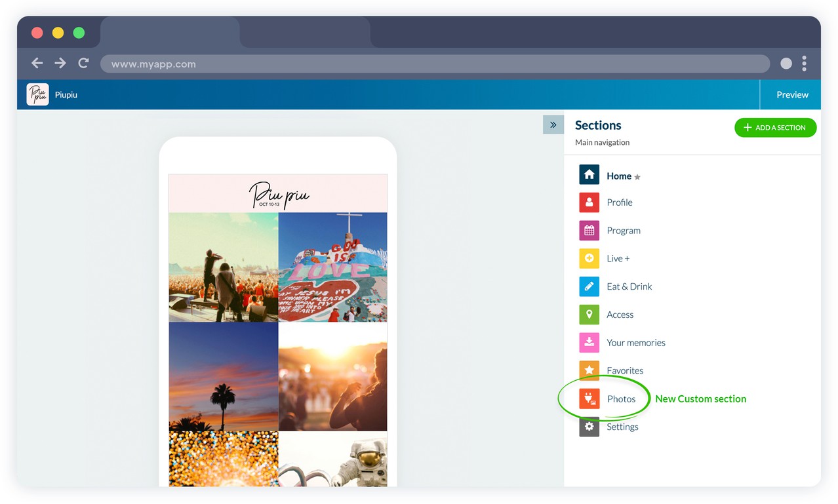The image size is (838, 504).
Task: Click the Favorites section star icon
Action: coord(589,370)
